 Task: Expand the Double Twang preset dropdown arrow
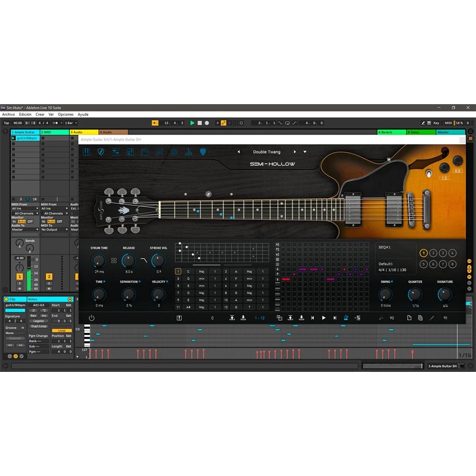(305, 152)
